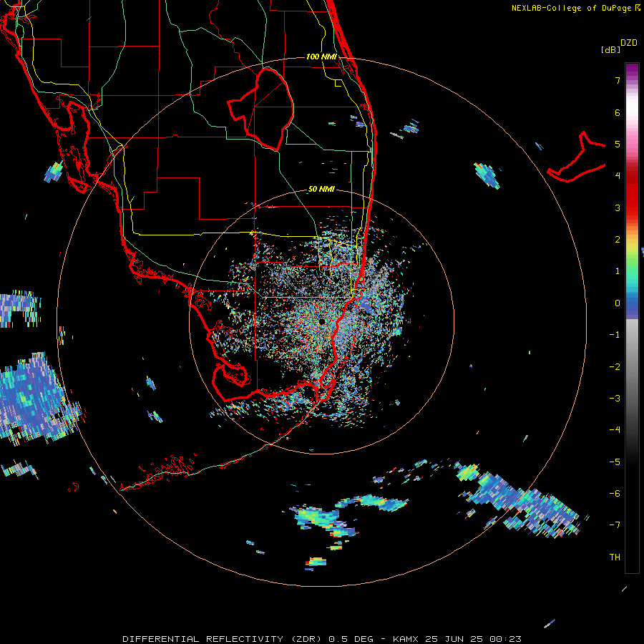Screen dimensions: 644x644
Task: Click the 4 value on the dB scale
Action: pyautogui.click(x=618, y=176)
